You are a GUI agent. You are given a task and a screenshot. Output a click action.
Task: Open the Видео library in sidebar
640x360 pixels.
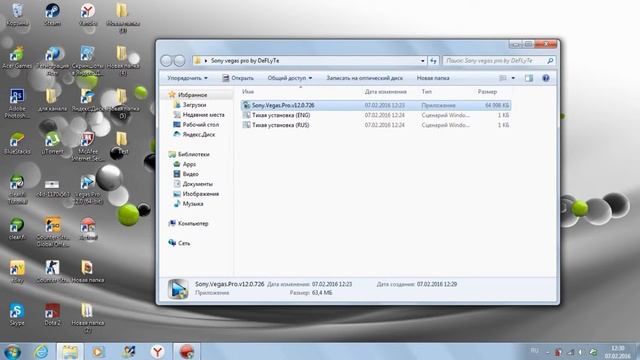click(190, 174)
